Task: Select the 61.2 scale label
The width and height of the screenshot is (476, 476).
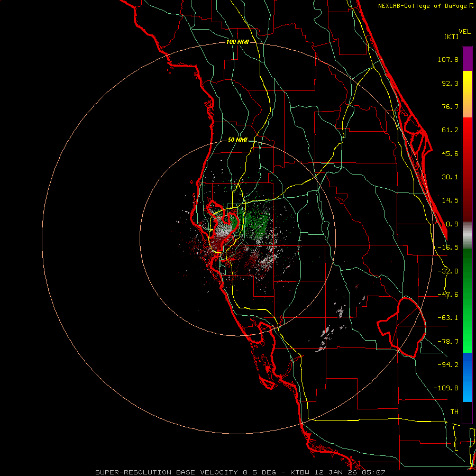Action: pos(450,130)
